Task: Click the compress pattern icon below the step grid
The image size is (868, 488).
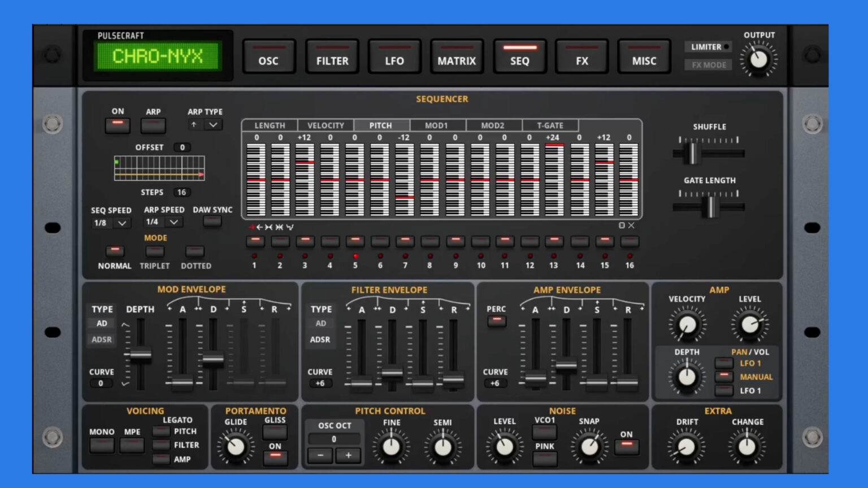Action: [279, 226]
